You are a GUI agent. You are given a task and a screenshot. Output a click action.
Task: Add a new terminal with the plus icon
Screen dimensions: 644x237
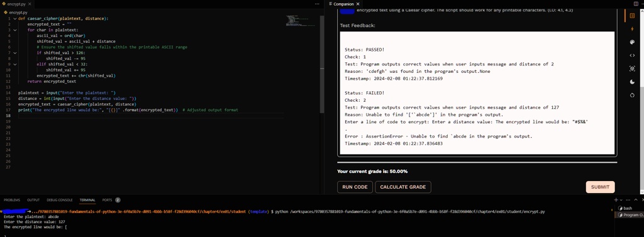click(616, 200)
